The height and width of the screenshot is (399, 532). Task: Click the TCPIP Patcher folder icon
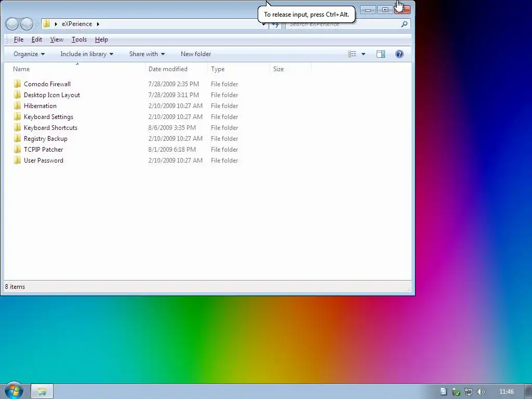coord(17,149)
